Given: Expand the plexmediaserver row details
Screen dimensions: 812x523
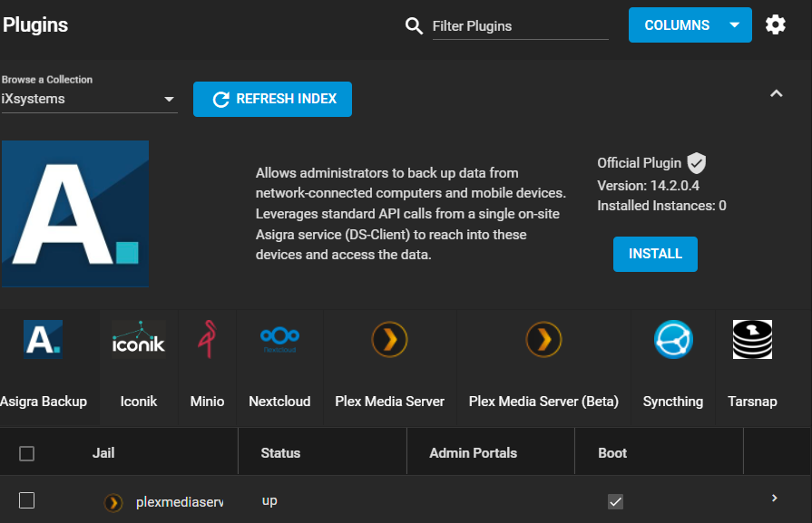Looking at the screenshot, I should 774,499.
